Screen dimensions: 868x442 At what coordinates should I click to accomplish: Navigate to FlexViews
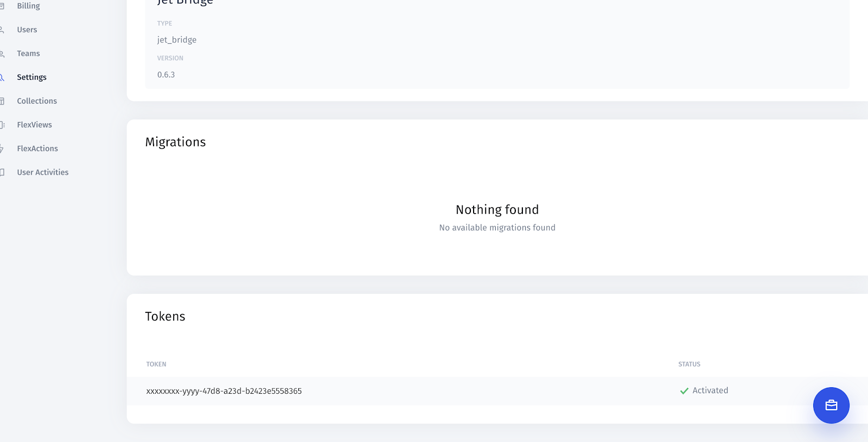pos(34,125)
